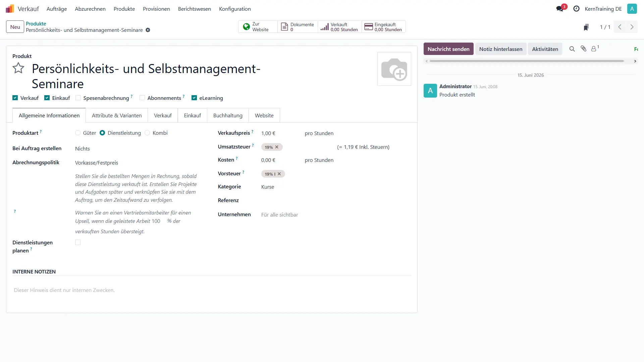
Task: Uncheck the eLearning checkbox
Action: 194,98
